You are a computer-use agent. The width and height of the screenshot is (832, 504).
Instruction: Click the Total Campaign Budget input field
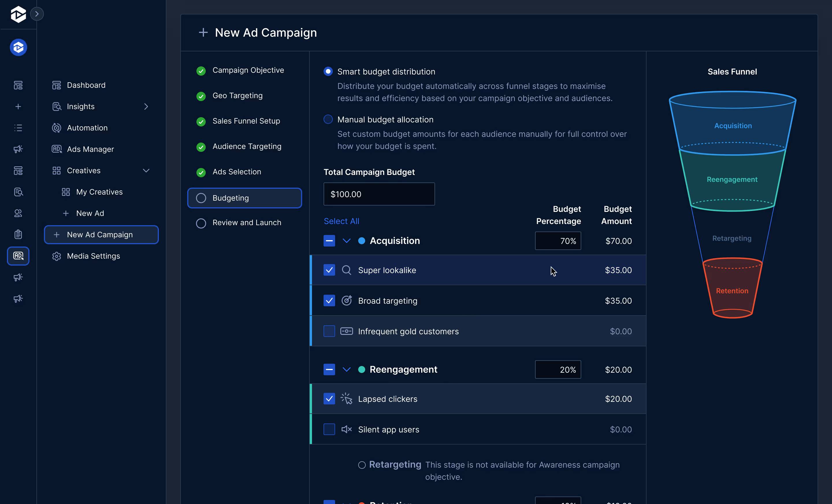[379, 194]
